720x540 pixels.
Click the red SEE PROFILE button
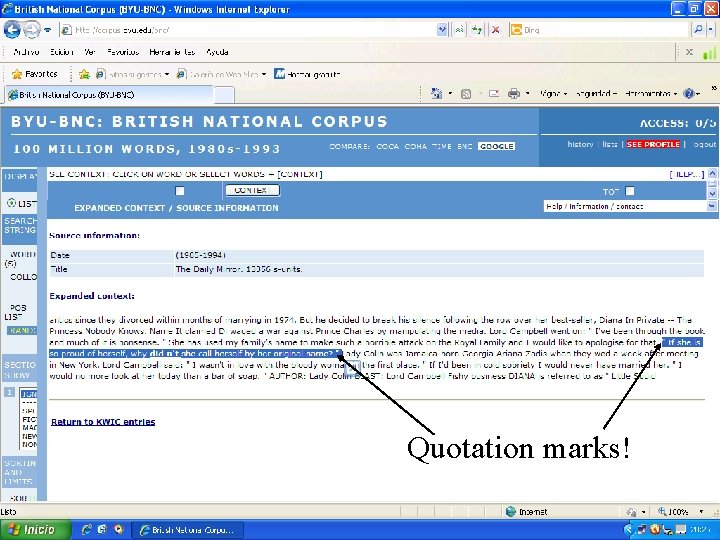pyautogui.click(x=653, y=144)
